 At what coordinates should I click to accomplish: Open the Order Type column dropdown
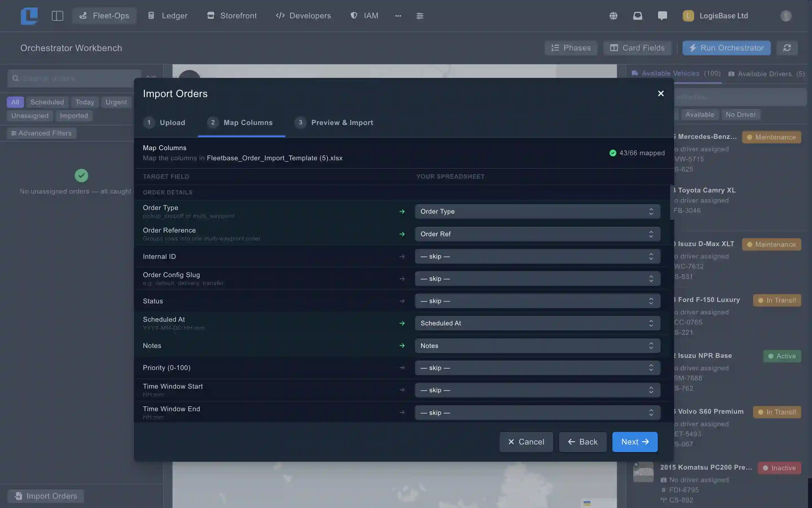[538, 211]
